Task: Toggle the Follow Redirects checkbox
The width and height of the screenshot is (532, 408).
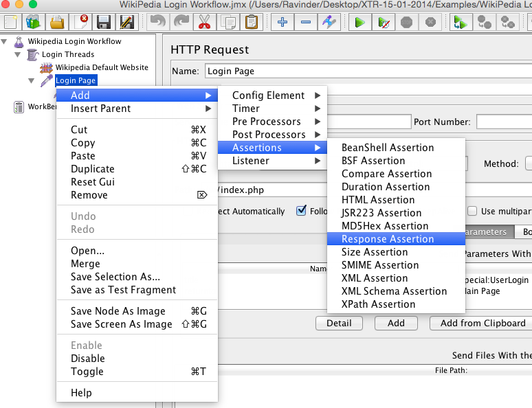Action: click(301, 211)
